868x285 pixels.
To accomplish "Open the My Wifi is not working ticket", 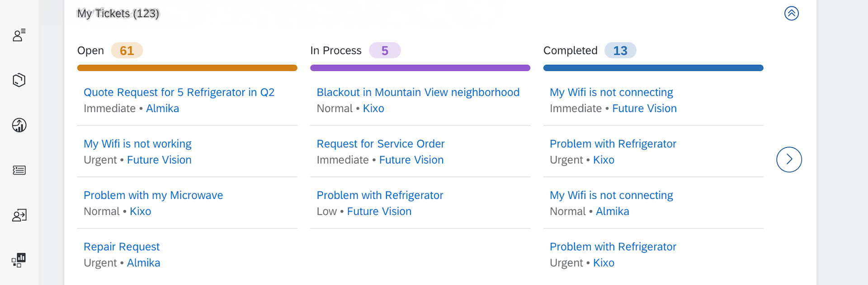I will click(137, 144).
